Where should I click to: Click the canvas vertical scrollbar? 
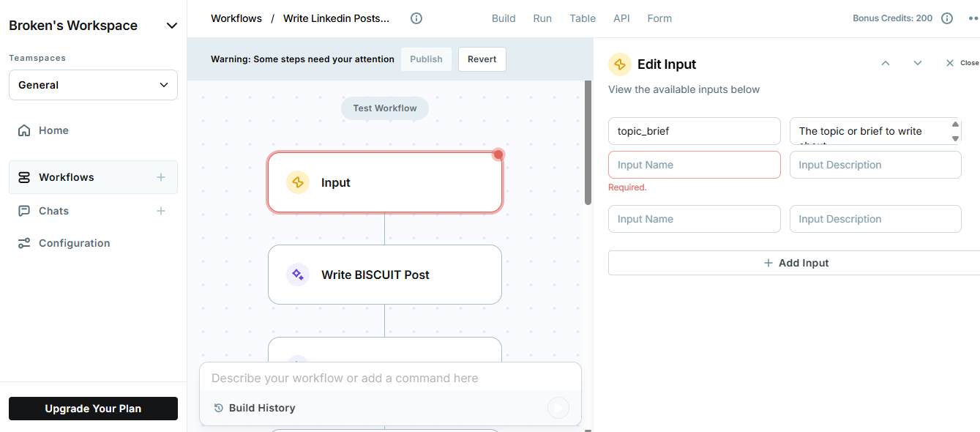coord(588,143)
